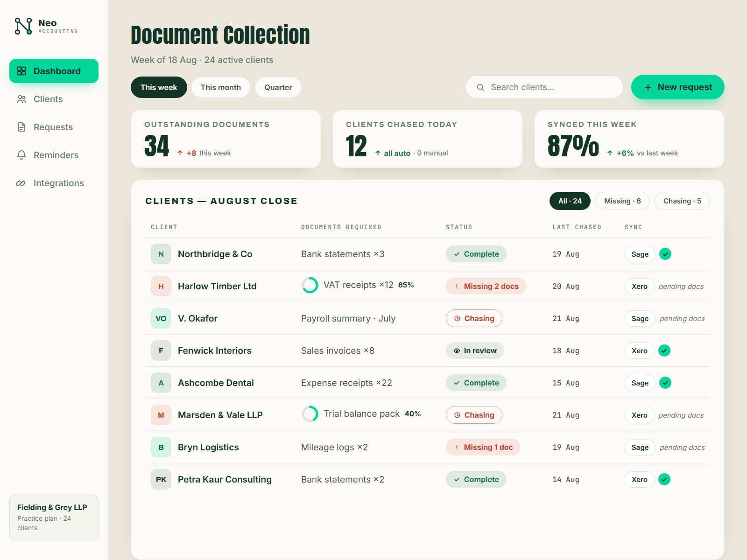Click Bryn Logistics avatar B

coord(161,447)
